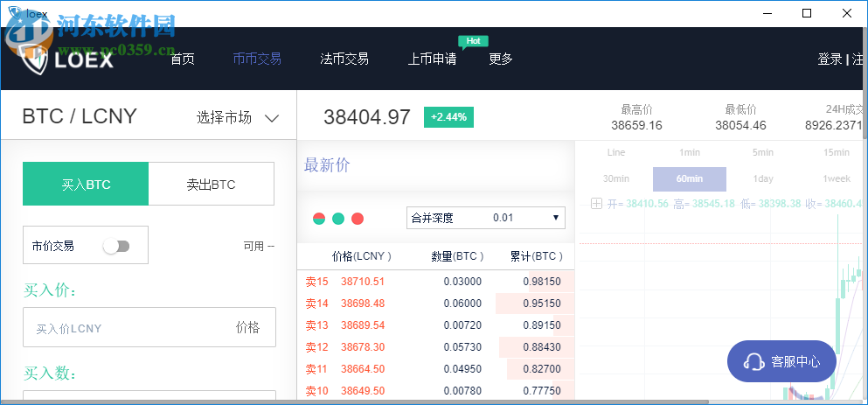The height and width of the screenshot is (405, 868).
Task: Click the 最低价 value 38054.46
Action: [x=740, y=125]
